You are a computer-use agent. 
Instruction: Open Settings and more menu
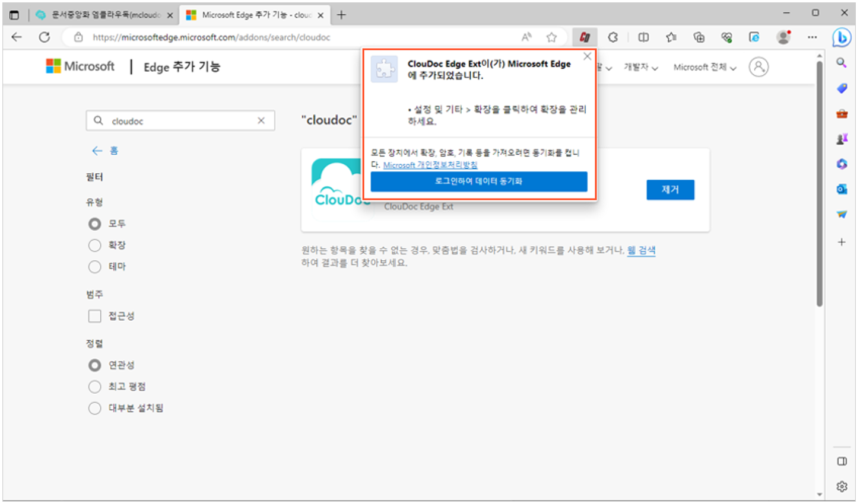click(x=812, y=37)
